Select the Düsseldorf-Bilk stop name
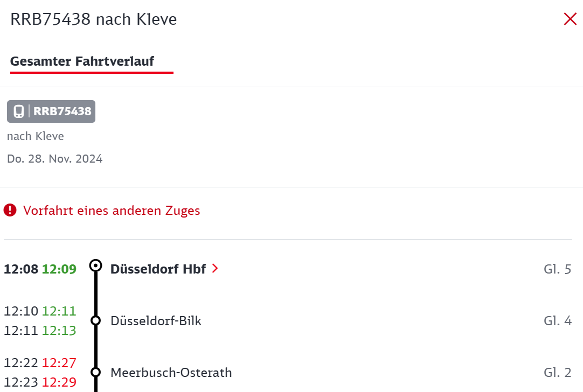 156,321
